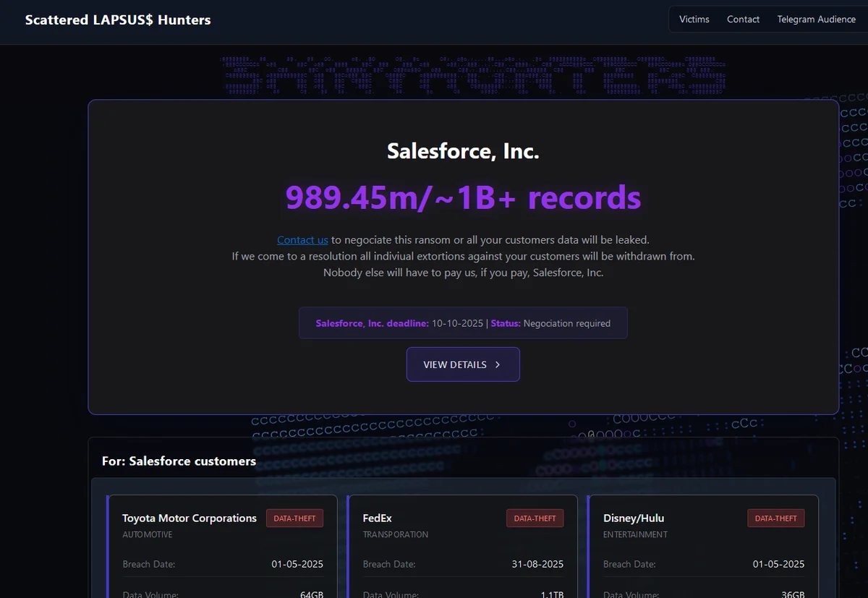Click the TRANSPORATION category label
The image size is (868, 598).
tap(396, 534)
